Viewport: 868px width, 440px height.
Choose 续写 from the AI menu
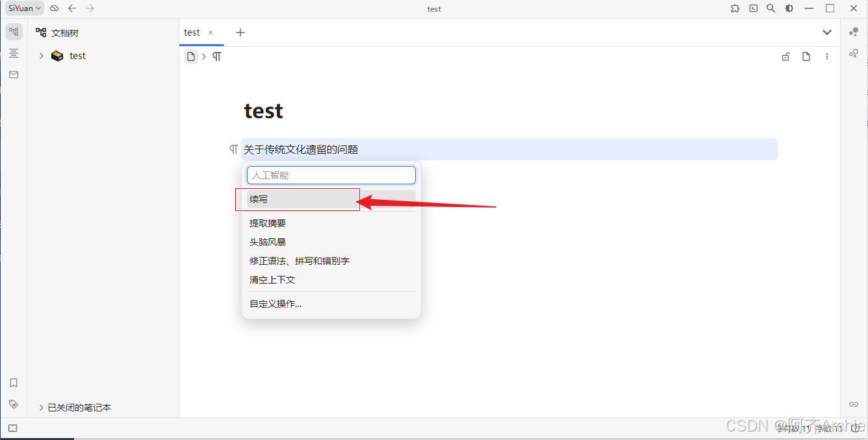coord(331,199)
